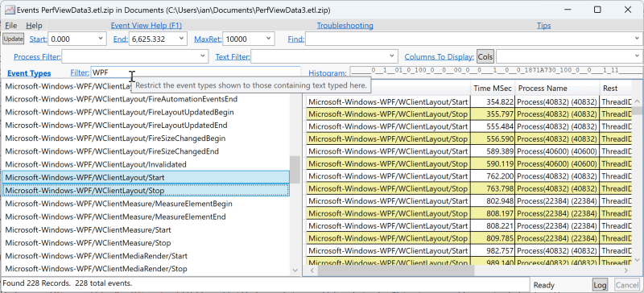The width and height of the screenshot is (644, 293).
Task: Click the Update button
Action: 13,39
